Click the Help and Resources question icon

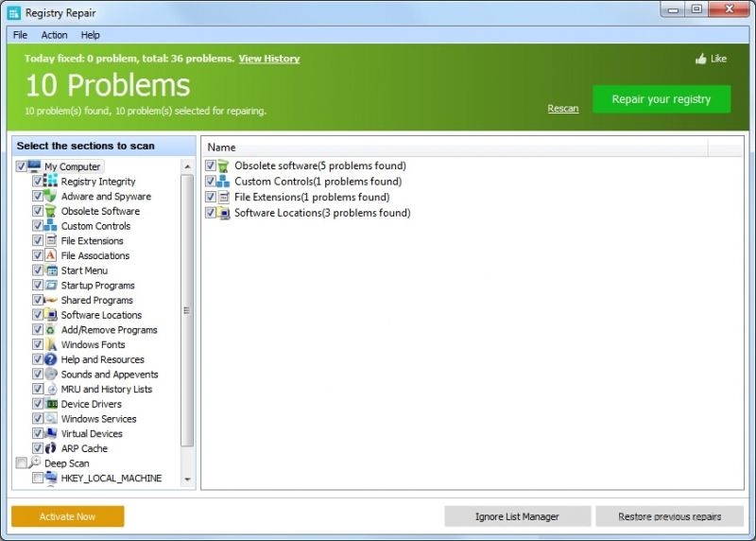click(52, 359)
